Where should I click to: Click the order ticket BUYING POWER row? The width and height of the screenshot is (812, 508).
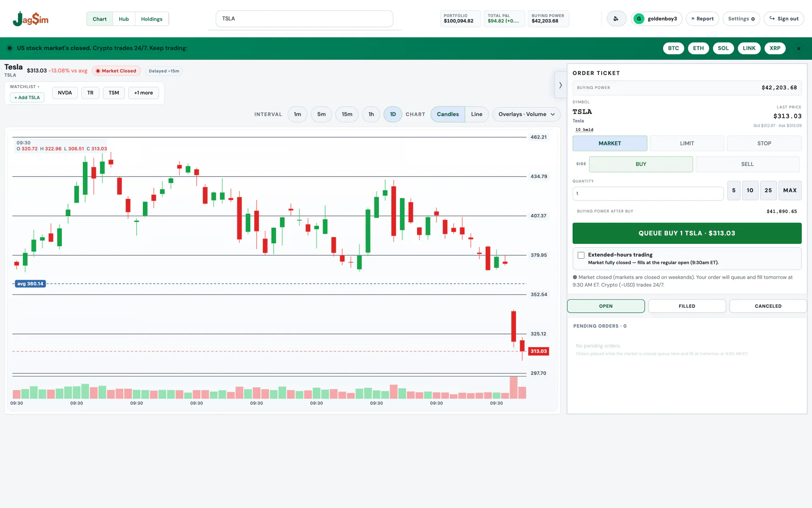[x=687, y=88]
